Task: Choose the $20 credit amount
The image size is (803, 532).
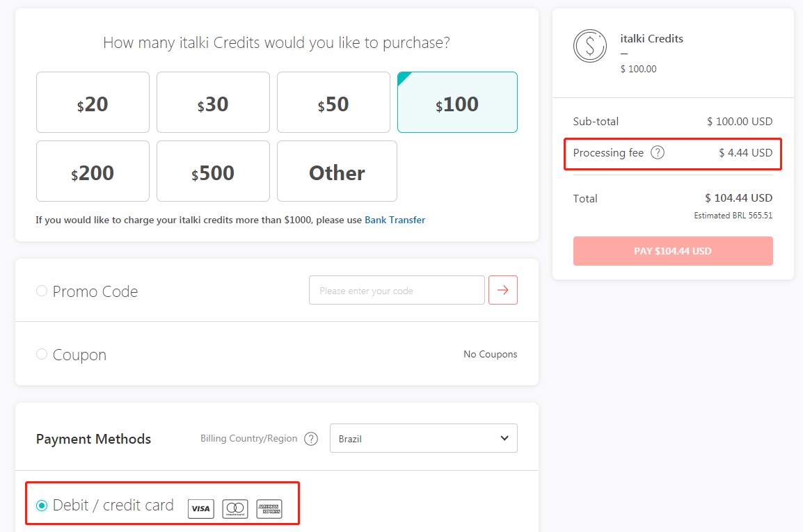Action: tap(93, 102)
